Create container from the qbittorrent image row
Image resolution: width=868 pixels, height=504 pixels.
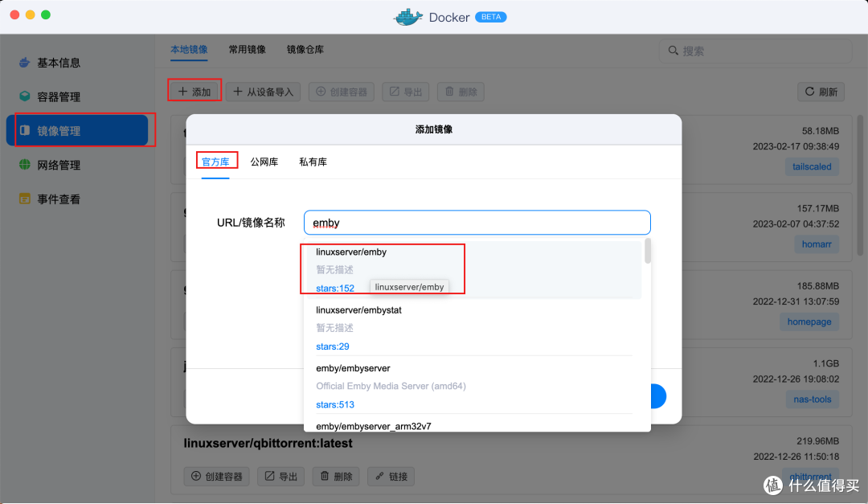tap(216, 477)
